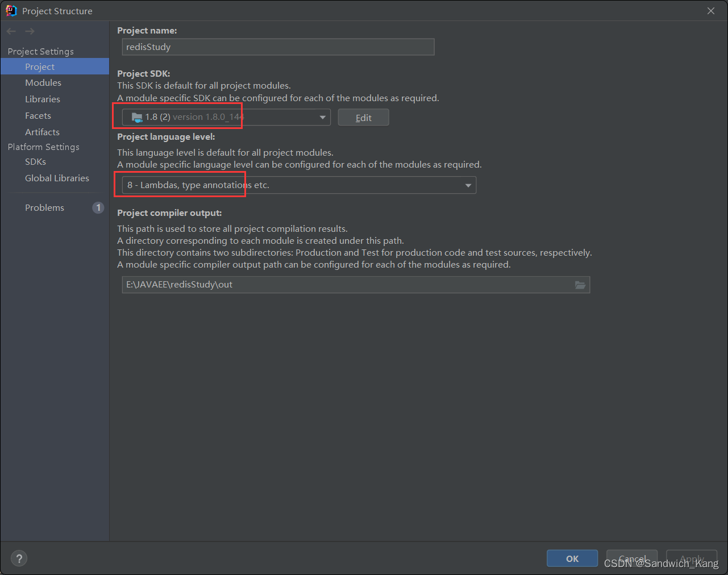This screenshot has height=575, width=728.
Task: Select Libraries in the sidebar
Action: pos(42,99)
